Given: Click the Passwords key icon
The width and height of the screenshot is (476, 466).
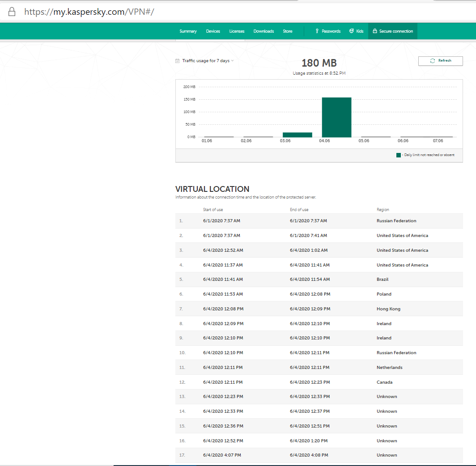Looking at the screenshot, I should point(317,31).
